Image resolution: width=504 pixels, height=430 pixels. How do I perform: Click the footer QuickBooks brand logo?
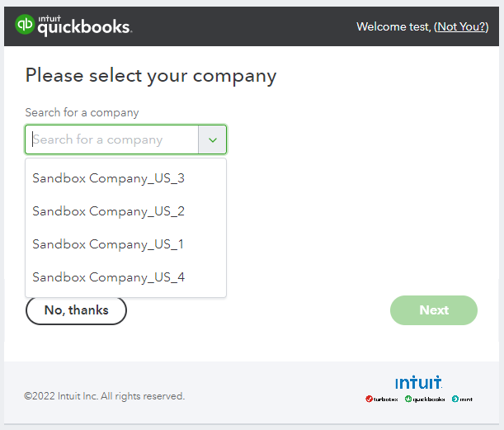tap(425, 399)
